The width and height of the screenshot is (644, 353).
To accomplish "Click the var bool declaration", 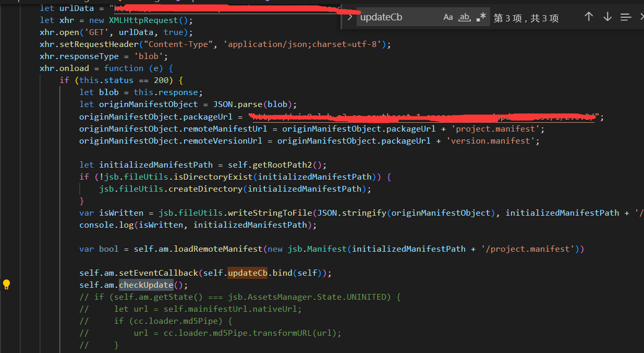I will (x=99, y=249).
